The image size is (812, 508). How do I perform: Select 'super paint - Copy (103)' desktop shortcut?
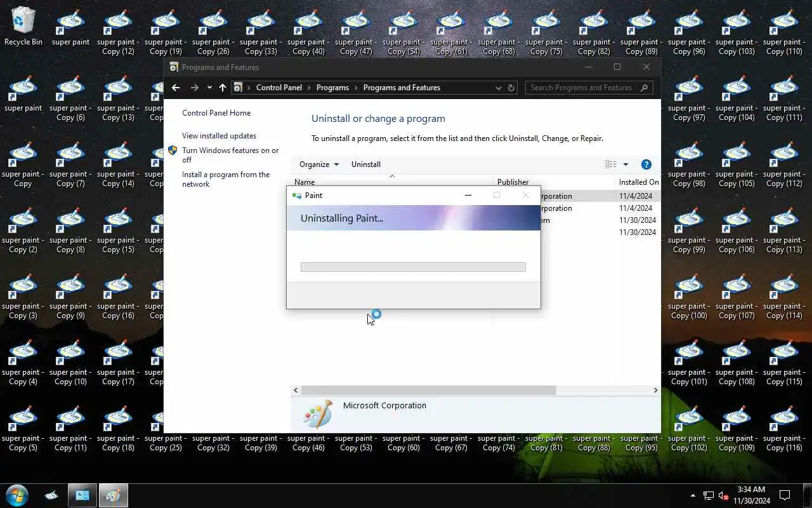click(x=737, y=32)
